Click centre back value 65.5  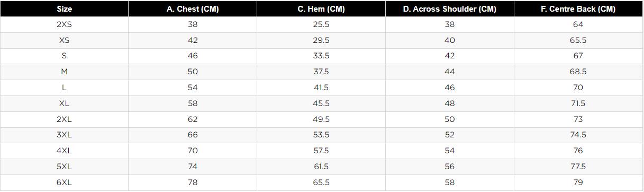578,40
